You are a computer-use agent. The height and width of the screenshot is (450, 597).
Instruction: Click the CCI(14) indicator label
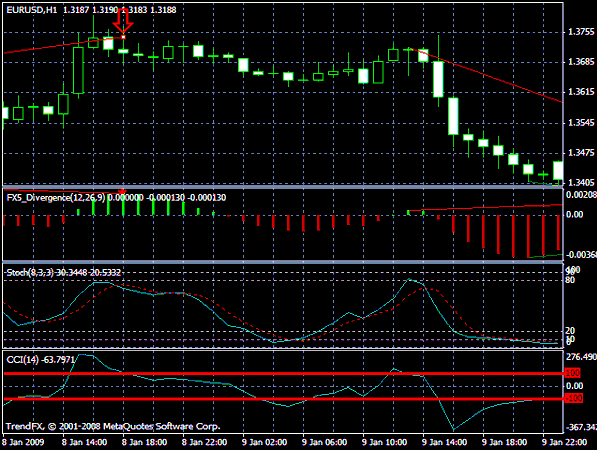[x=22, y=359]
